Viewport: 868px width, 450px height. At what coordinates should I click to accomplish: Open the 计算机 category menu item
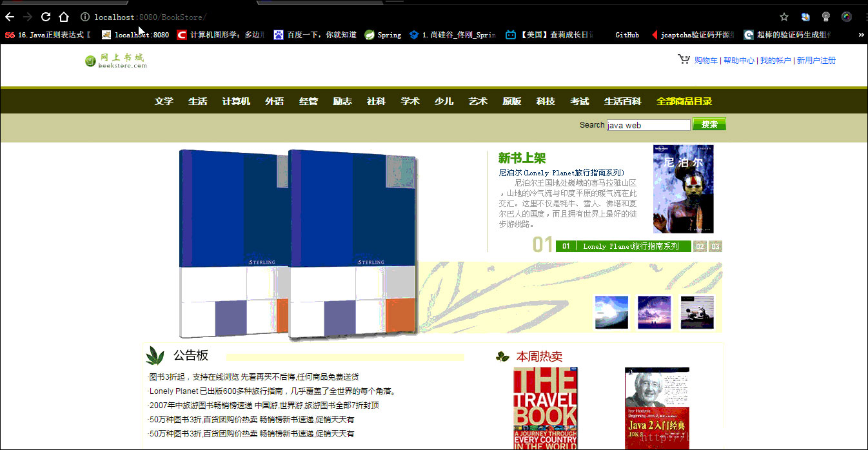[236, 101]
